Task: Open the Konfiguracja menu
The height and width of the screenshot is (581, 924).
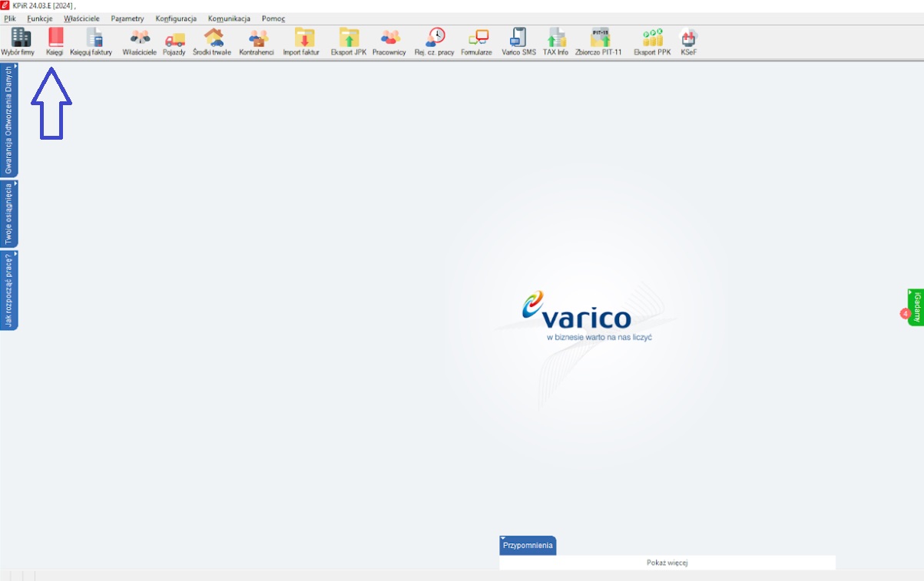Action: click(176, 18)
